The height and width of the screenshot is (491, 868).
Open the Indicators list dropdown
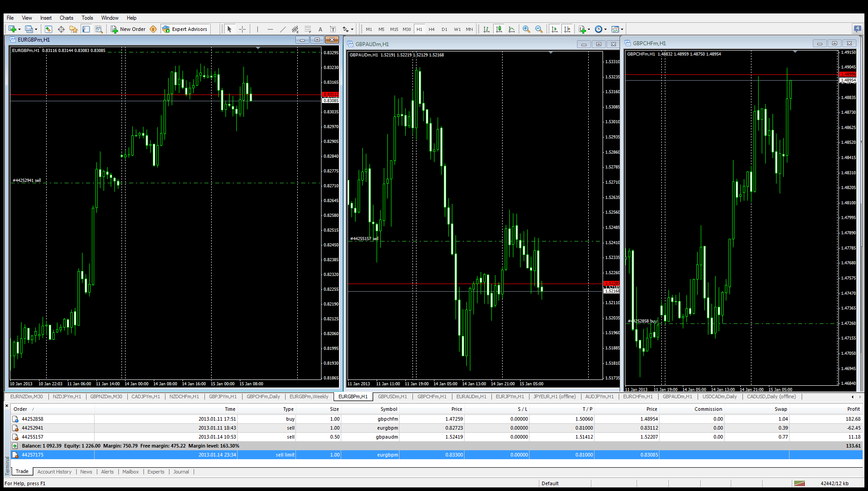click(589, 29)
